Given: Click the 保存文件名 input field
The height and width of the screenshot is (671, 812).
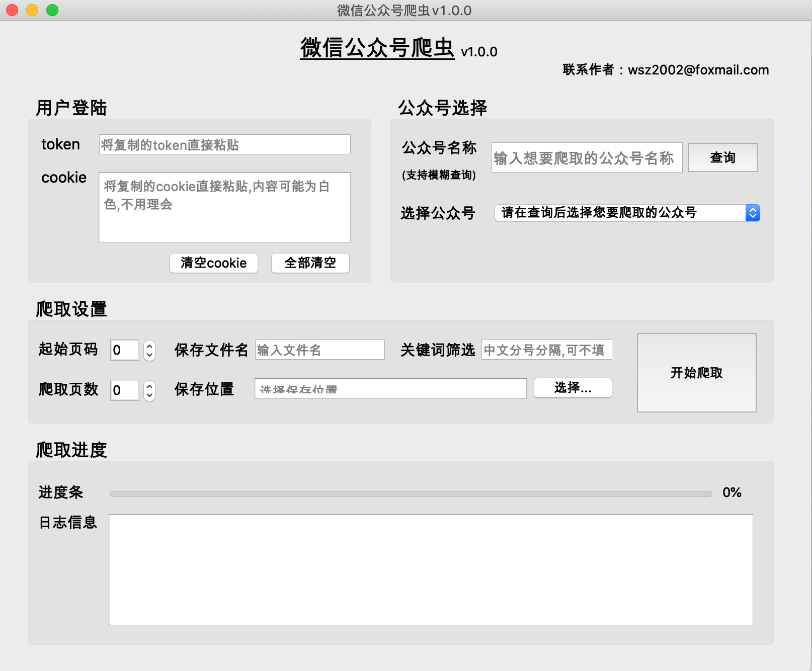Looking at the screenshot, I should (320, 350).
